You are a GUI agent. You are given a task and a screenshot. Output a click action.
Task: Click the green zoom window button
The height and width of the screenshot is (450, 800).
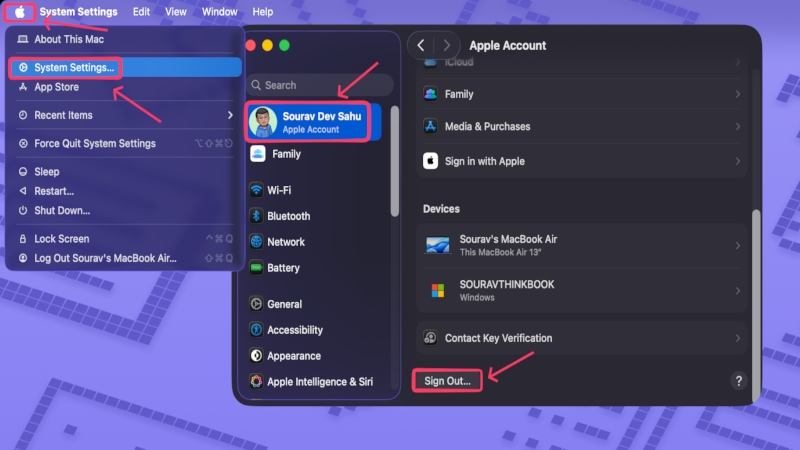coord(284,45)
